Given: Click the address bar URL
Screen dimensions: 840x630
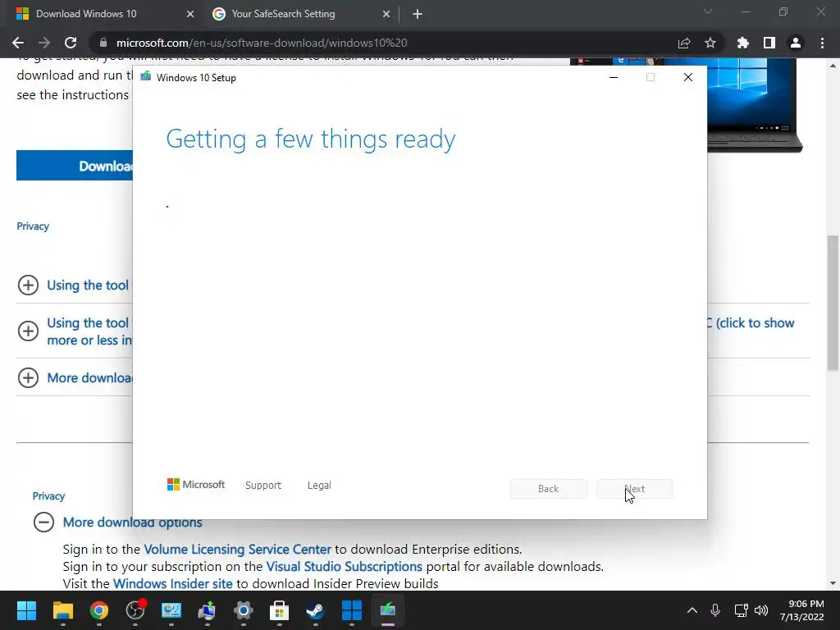Looking at the screenshot, I should tap(262, 43).
